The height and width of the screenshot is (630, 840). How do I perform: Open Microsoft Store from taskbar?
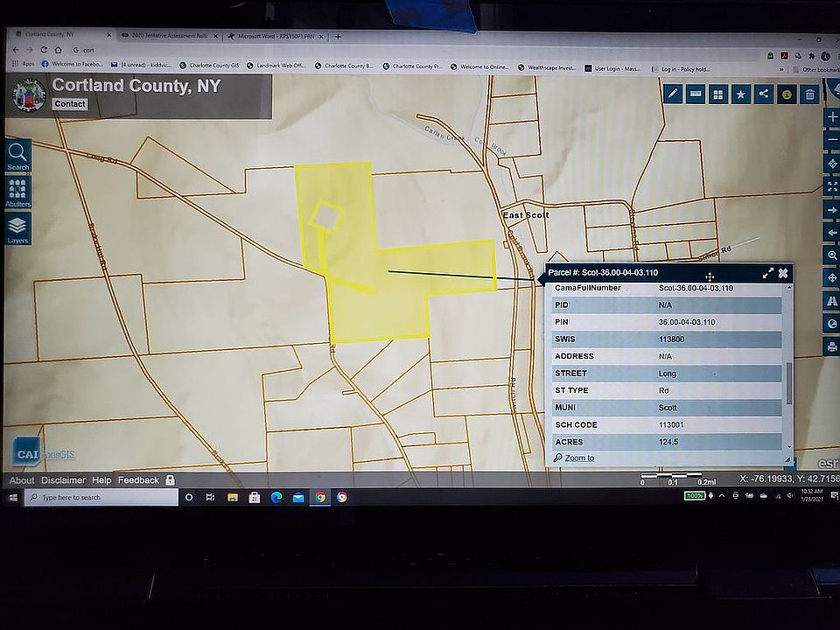pos(255,497)
